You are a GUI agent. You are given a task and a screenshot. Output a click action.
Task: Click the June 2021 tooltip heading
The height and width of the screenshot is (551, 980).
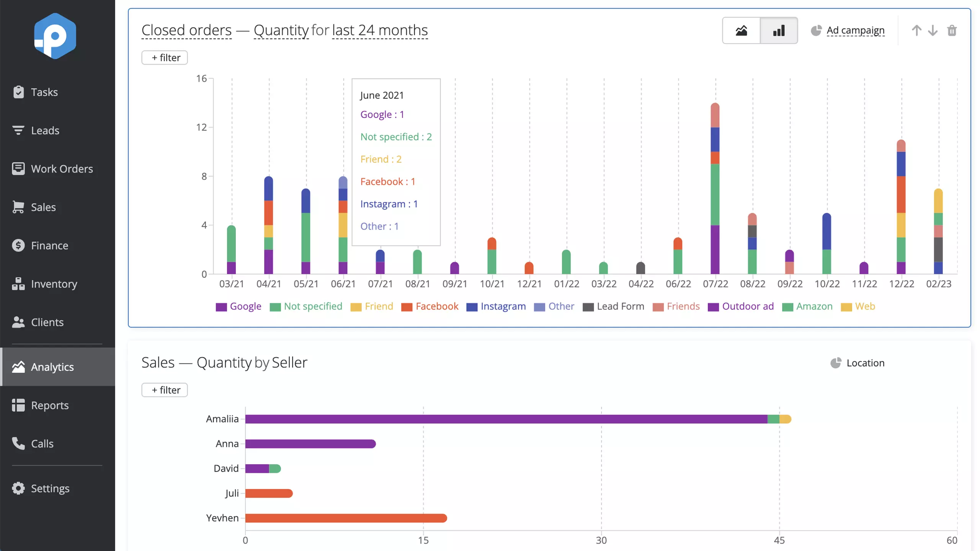coord(382,95)
